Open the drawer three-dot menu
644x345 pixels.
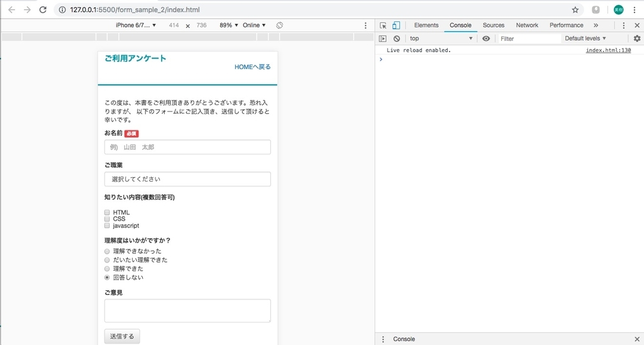tap(383, 339)
